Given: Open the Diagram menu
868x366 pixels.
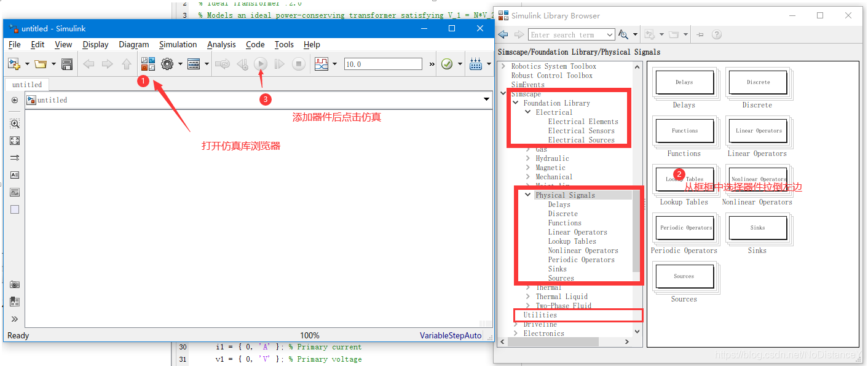Looking at the screenshot, I should pos(134,44).
